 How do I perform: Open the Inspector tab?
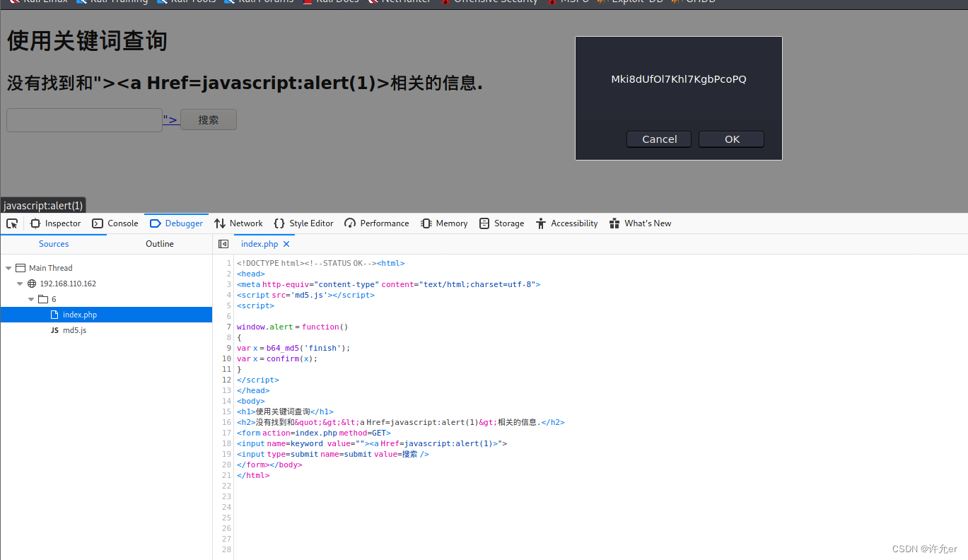55,223
